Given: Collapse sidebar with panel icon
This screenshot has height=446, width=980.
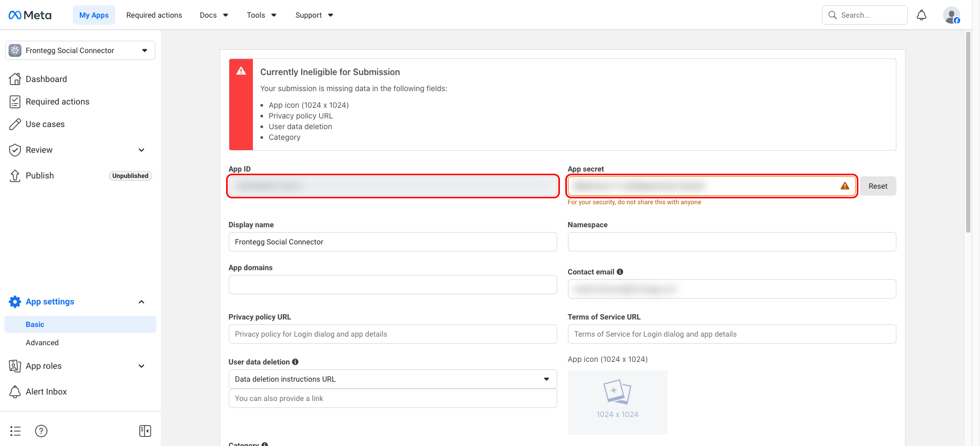Looking at the screenshot, I should click(x=145, y=431).
